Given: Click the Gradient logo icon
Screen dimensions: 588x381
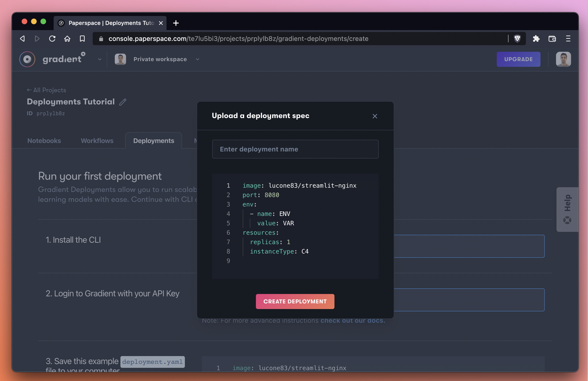Looking at the screenshot, I should (27, 59).
